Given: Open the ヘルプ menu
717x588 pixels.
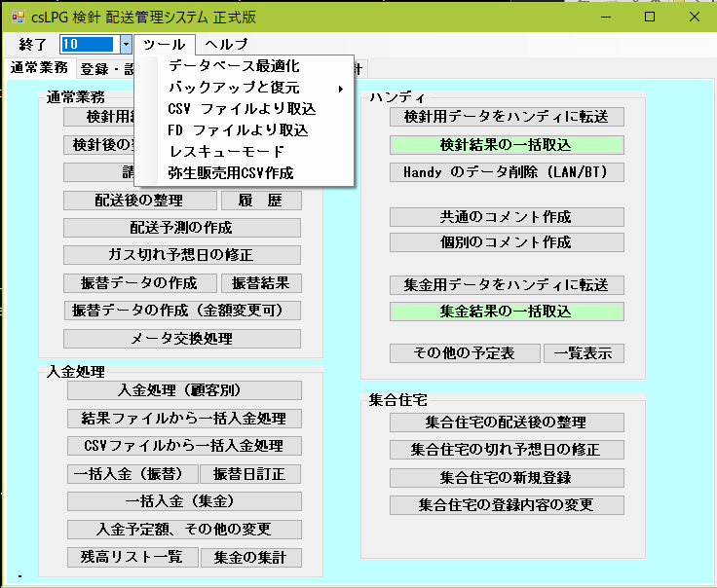Looking at the screenshot, I should click(x=226, y=44).
